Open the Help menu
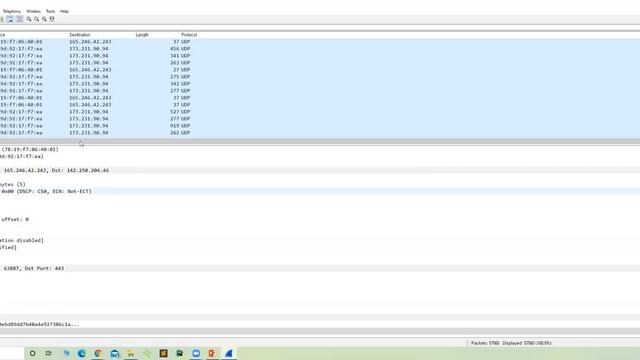The image size is (640, 360). pyautogui.click(x=64, y=11)
